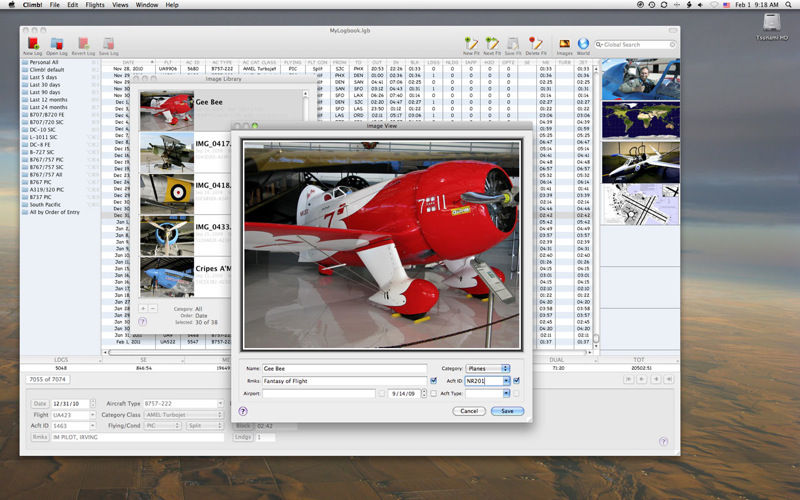Click the Global Search field

click(x=636, y=45)
